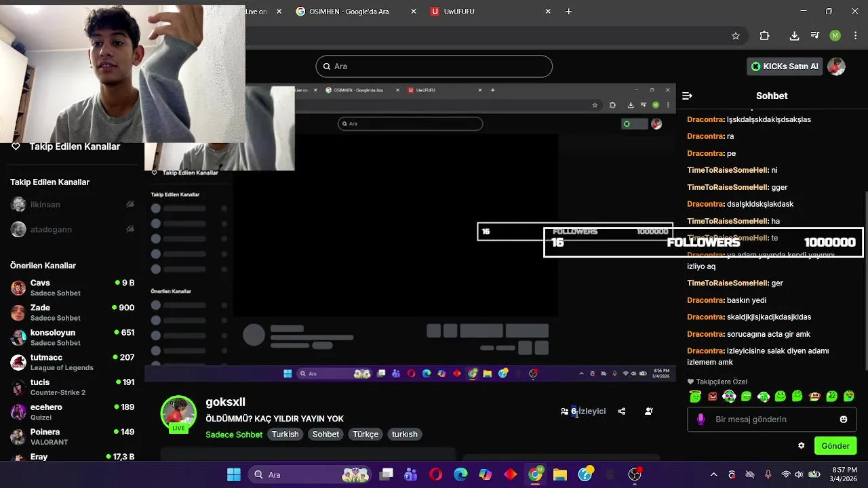Open Copilot from taskbar
The height and width of the screenshot is (488, 868).
pos(486,474)
